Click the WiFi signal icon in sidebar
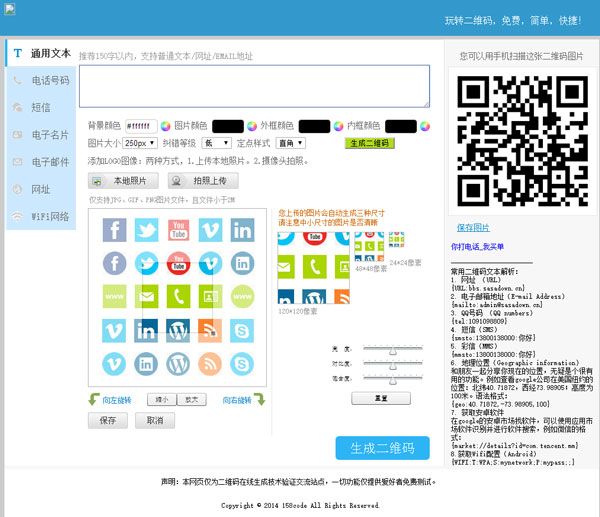Image resolution: width=600 pixels, height=517 pixels. click(x=17, y=216)
